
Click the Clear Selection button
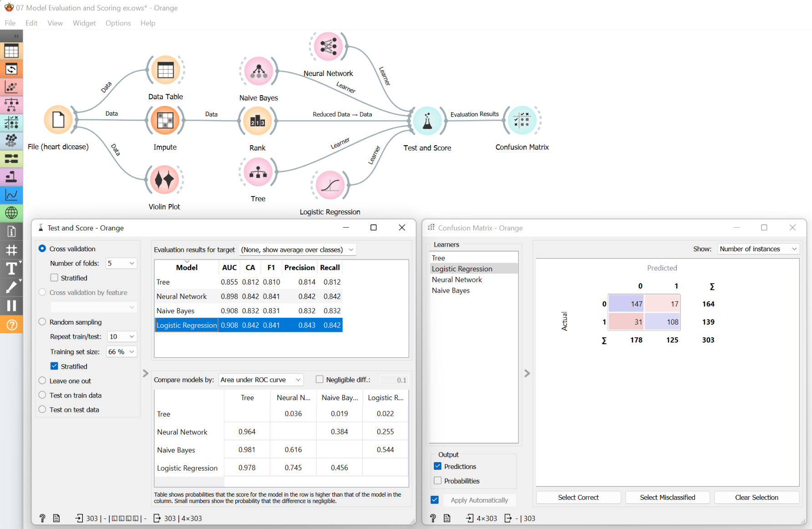757,498
